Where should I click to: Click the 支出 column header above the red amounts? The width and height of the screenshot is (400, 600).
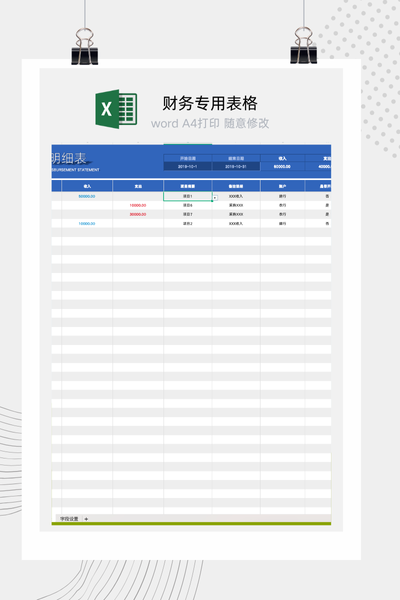coord(138,186)
